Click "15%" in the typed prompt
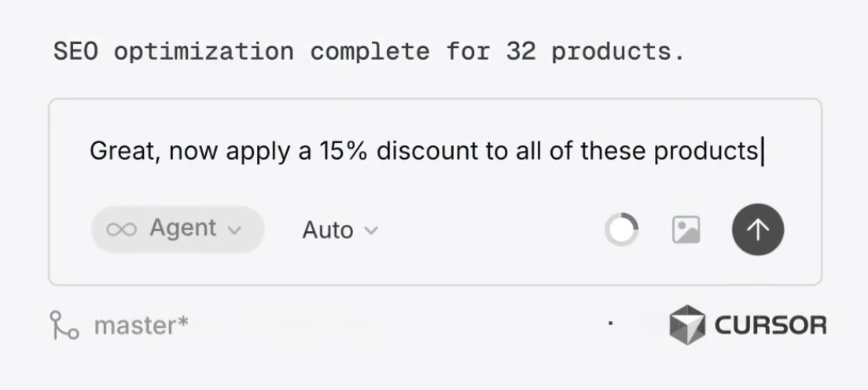This screenshot has height=390, width=868. (343, 150)
